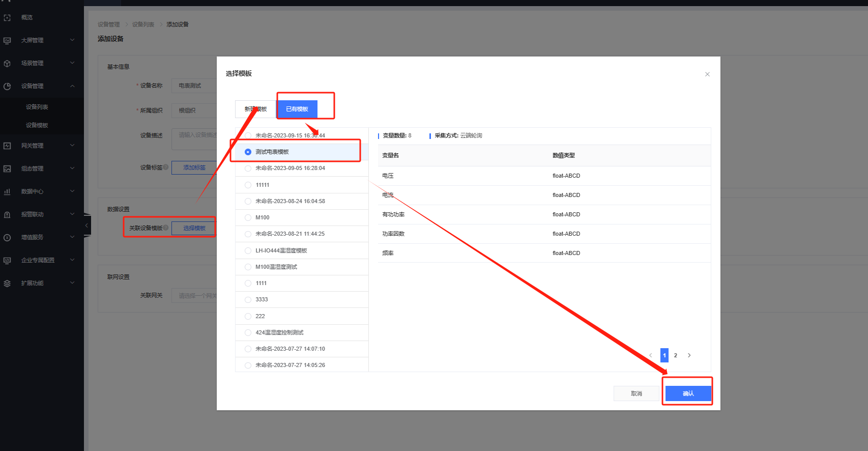The image size is (868, 451).
Task: Click the 大屏管理 screen icon
Action: 7,41
